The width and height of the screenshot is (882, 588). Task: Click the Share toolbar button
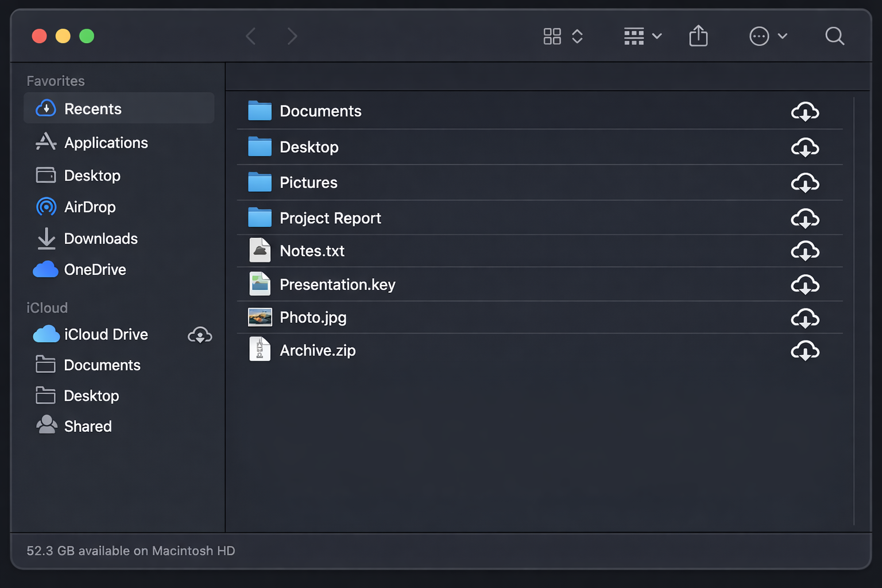(698, 36)
